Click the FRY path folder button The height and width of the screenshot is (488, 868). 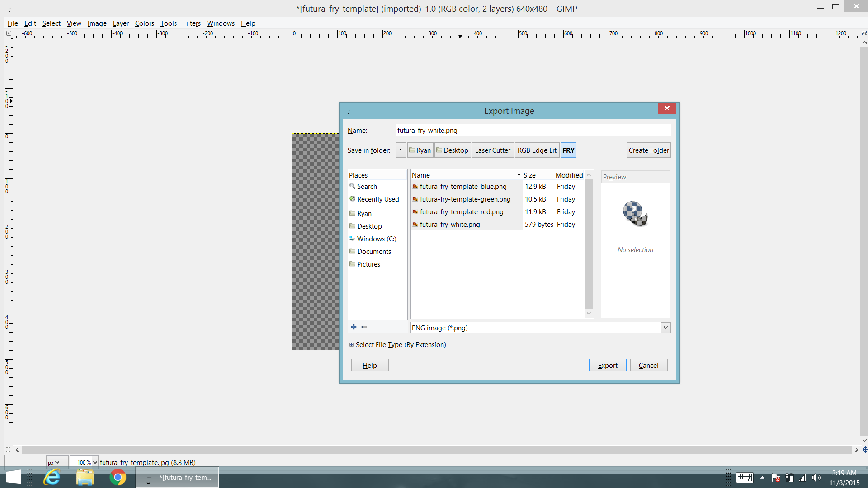click(x=568, y=150)
